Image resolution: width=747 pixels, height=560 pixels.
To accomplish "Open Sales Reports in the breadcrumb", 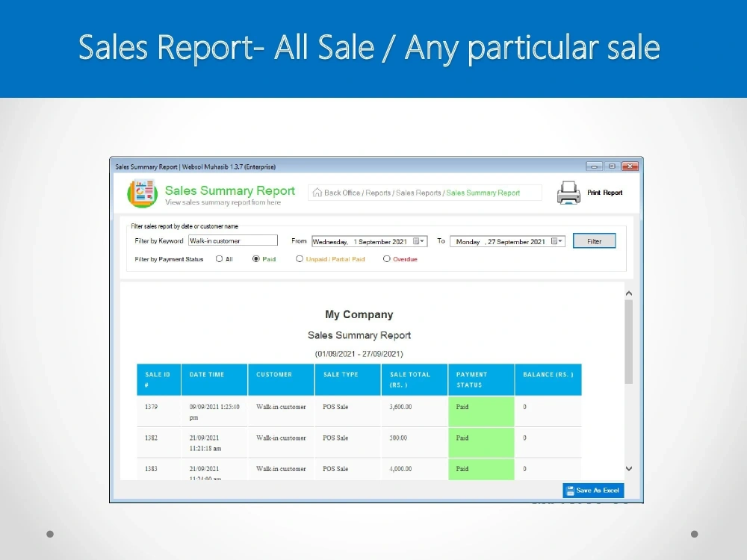I will click(x=418, y=193).
